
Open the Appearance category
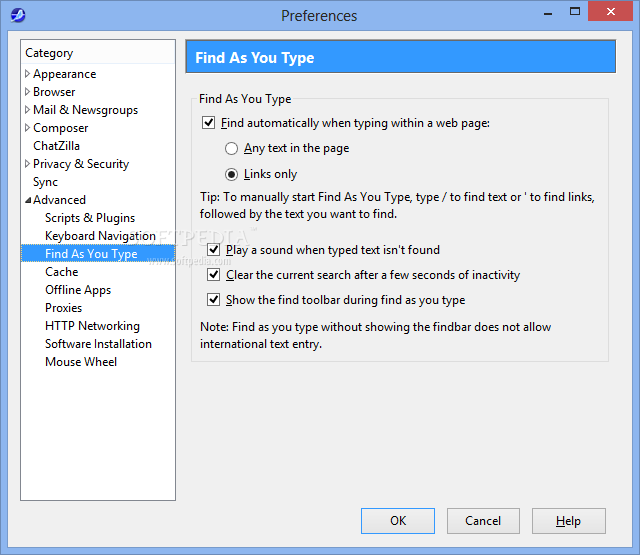(x=64, y=74)
